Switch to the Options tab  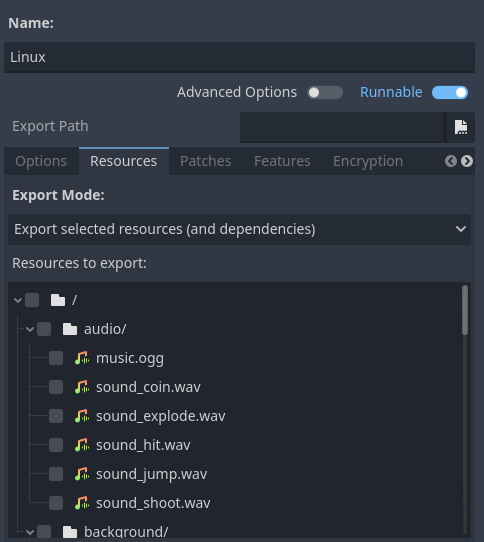(x=41, y=161)
